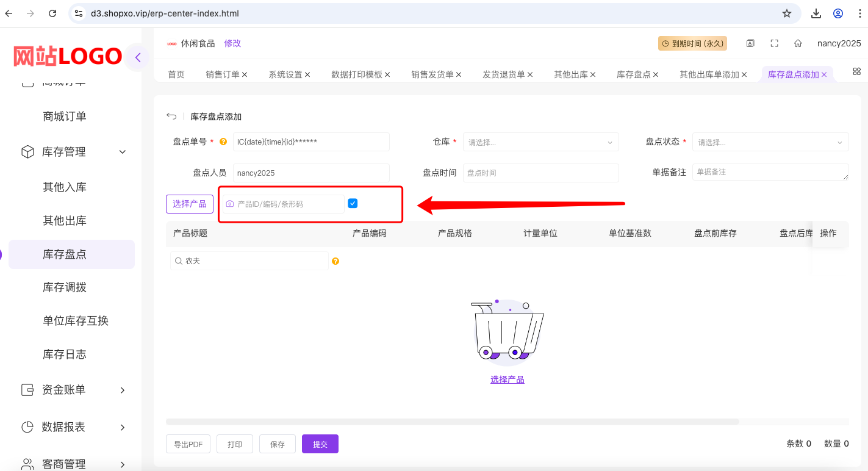
Task: Click the 客商管理 people icon in sidebar
Action: click(27, 464)
